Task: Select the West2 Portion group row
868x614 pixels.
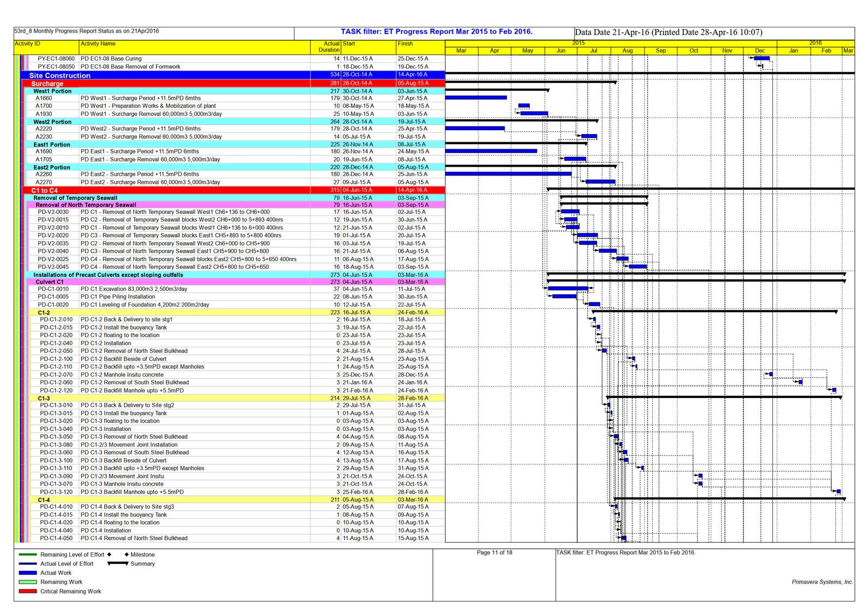Action: point(236,122)
